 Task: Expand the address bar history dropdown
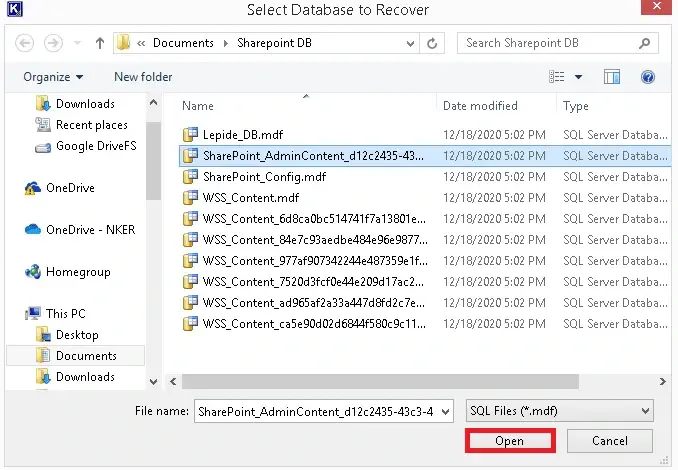pyautogui.click(x=410, y=43)
